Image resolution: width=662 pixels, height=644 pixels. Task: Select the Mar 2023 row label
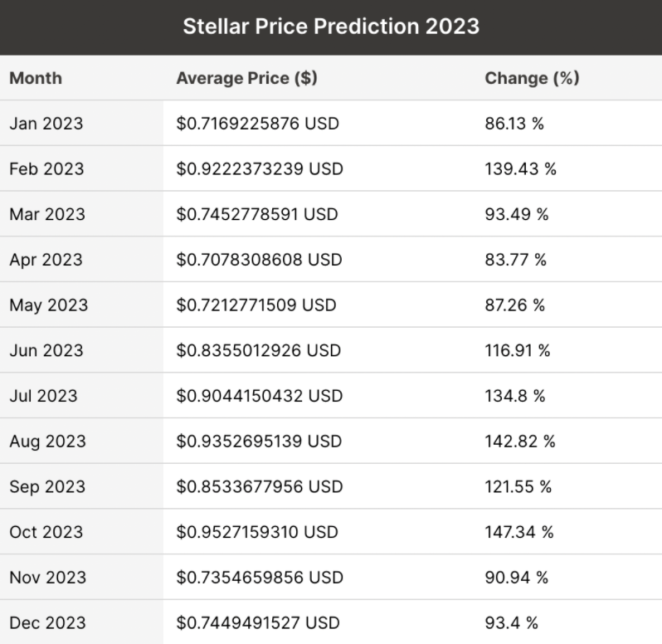click(x=47, y=214)
